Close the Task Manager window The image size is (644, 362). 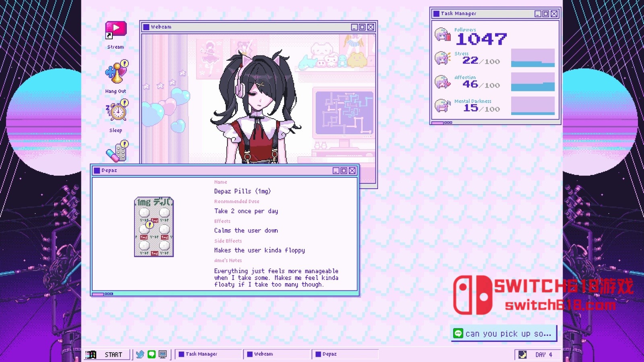pyautogui.click(x=554, y=14)
